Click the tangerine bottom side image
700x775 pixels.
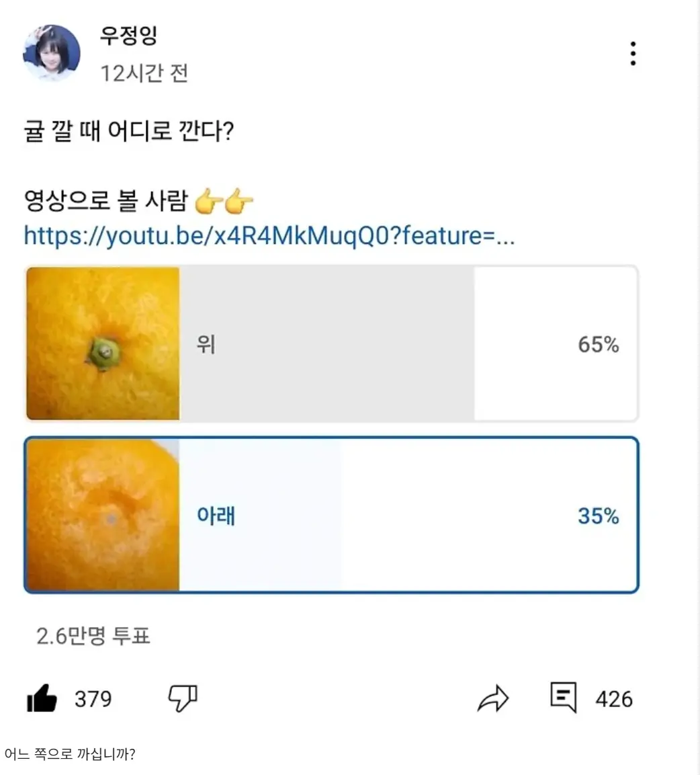(103, 516)
